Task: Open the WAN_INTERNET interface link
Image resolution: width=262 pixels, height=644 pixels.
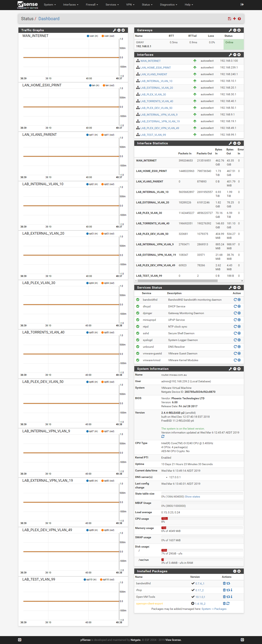Action: [x=150, y=61]
